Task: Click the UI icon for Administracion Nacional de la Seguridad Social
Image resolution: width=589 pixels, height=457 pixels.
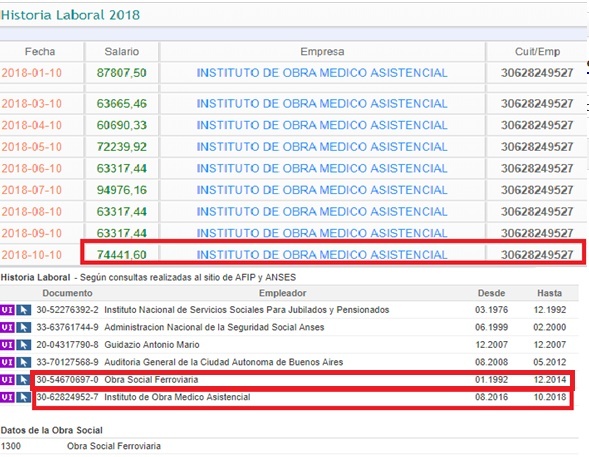Action: point(7,327)
